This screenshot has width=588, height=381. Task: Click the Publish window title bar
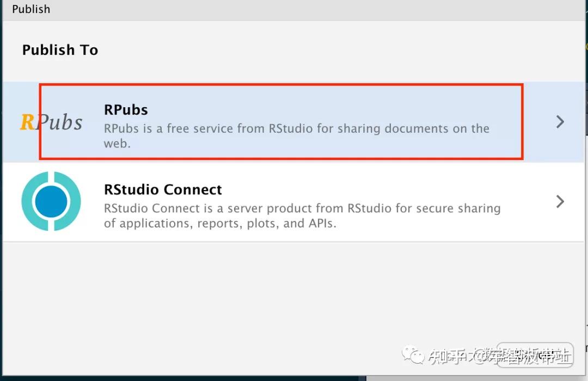[294, 9]
